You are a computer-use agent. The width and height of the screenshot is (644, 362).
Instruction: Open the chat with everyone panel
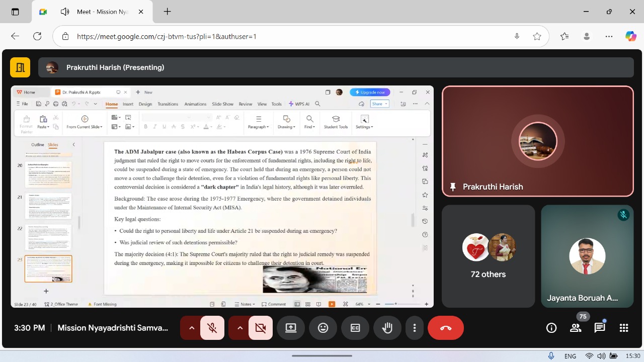tap(599, 328)
